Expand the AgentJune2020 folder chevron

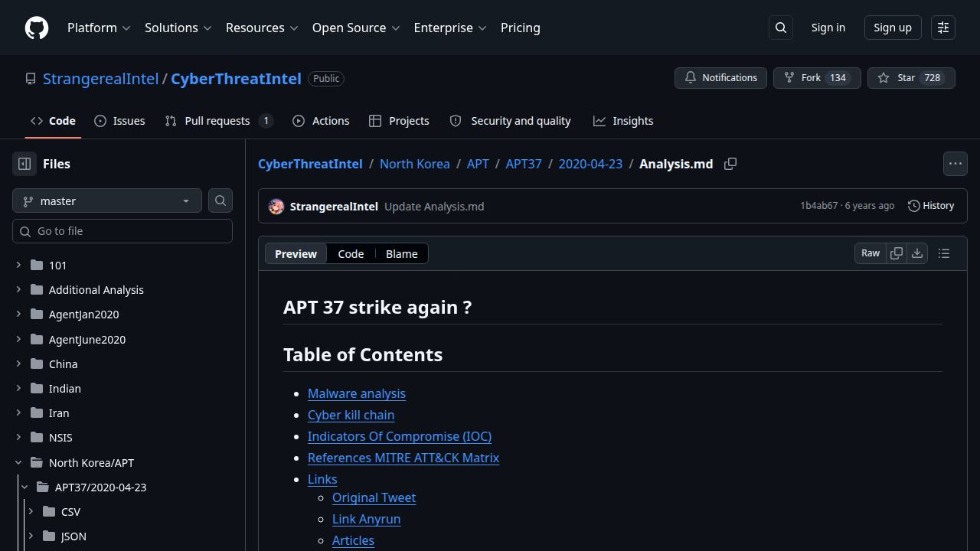[x=18, y=339]
